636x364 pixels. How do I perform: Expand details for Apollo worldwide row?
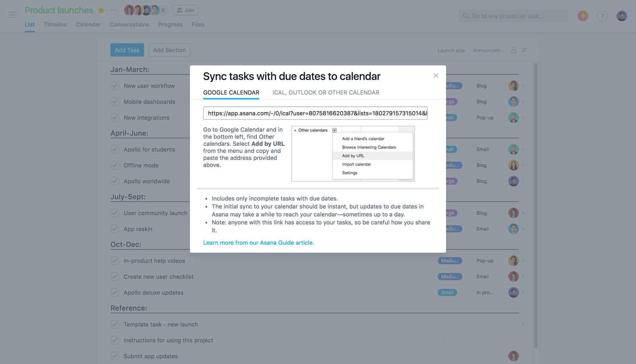(x=523, y=181)
